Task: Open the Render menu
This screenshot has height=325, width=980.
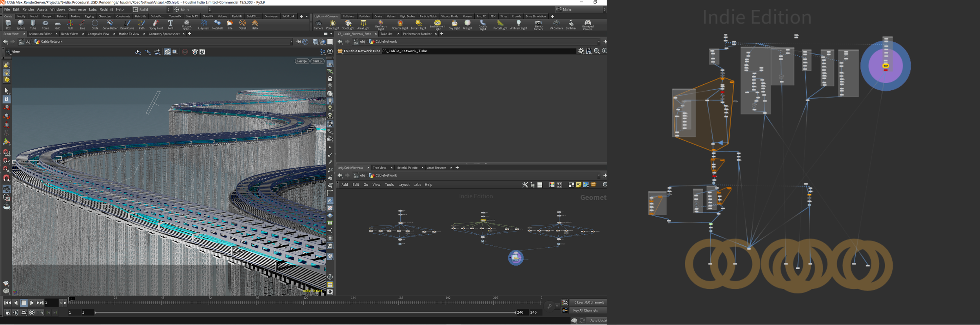Action: tap(28, 9)
